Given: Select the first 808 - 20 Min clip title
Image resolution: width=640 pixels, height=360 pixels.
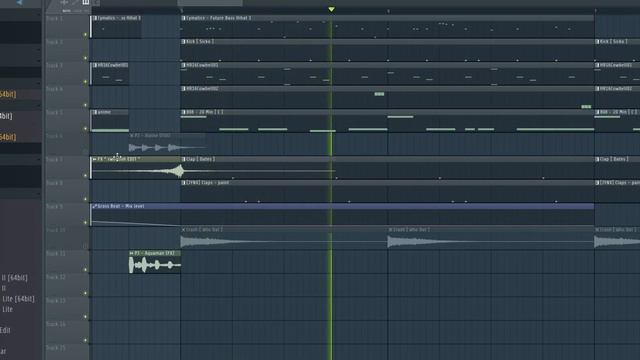Looking at the screenshot, I should (204, 112).
